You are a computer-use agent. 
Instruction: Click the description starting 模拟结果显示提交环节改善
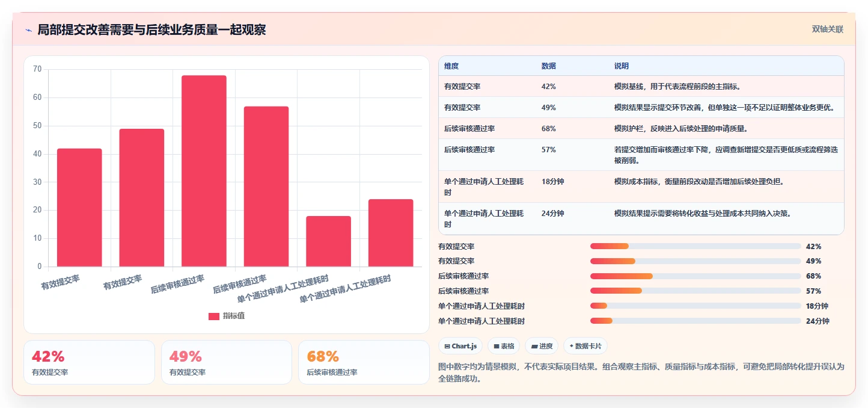[726, 108]
